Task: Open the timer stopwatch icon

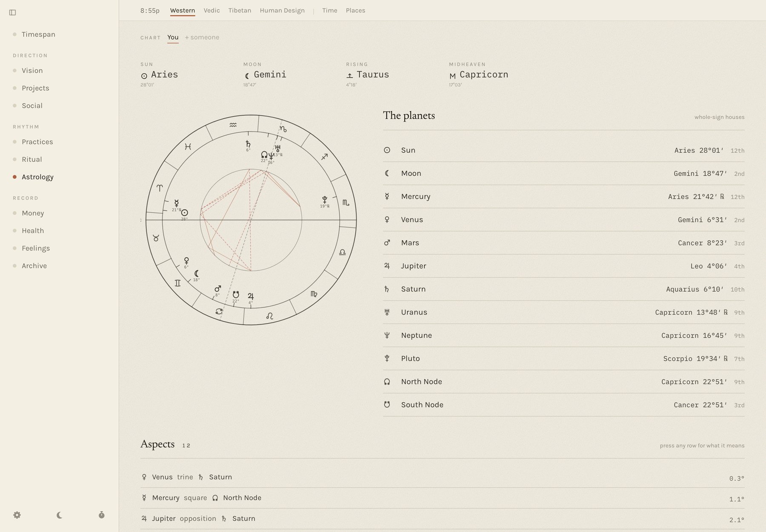Action: (x=101, y=515)
